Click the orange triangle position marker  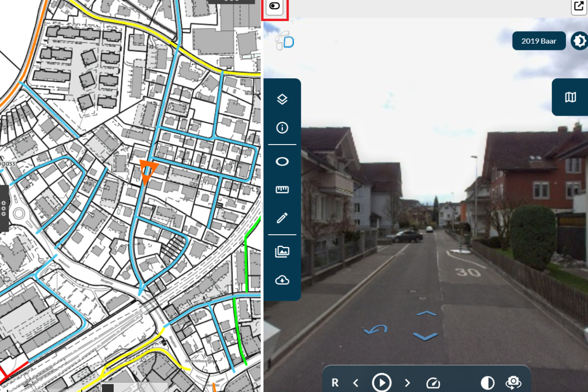(x=147, y=171)
